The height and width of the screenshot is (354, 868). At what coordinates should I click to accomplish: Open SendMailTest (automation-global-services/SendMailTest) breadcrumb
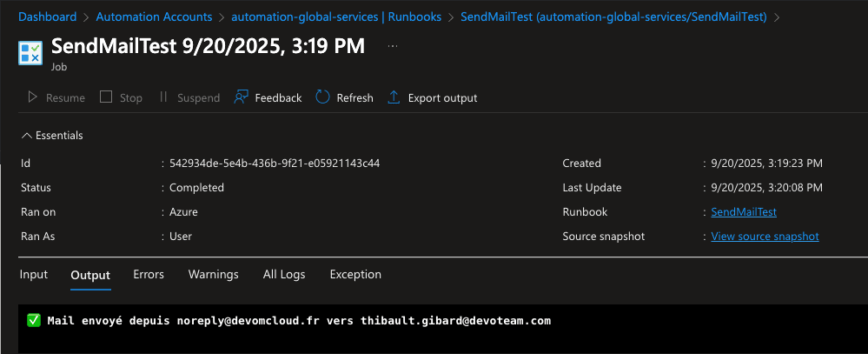(x=614, y=17)
